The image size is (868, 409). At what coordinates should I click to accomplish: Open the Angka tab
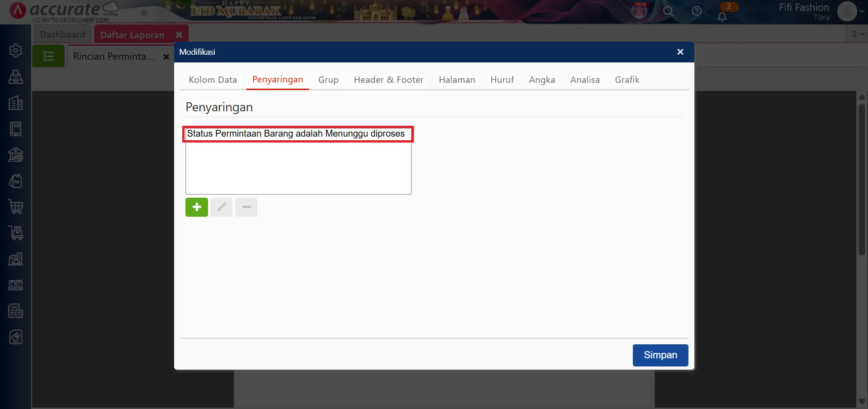point(542,80)
